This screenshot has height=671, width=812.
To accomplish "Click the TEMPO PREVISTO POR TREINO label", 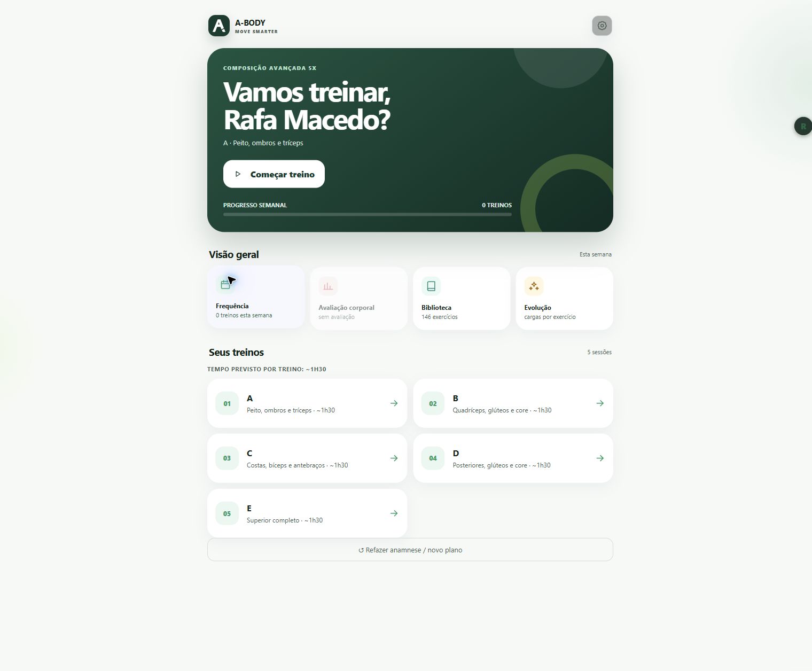I will pyautogui.click(x=267, y=369).
